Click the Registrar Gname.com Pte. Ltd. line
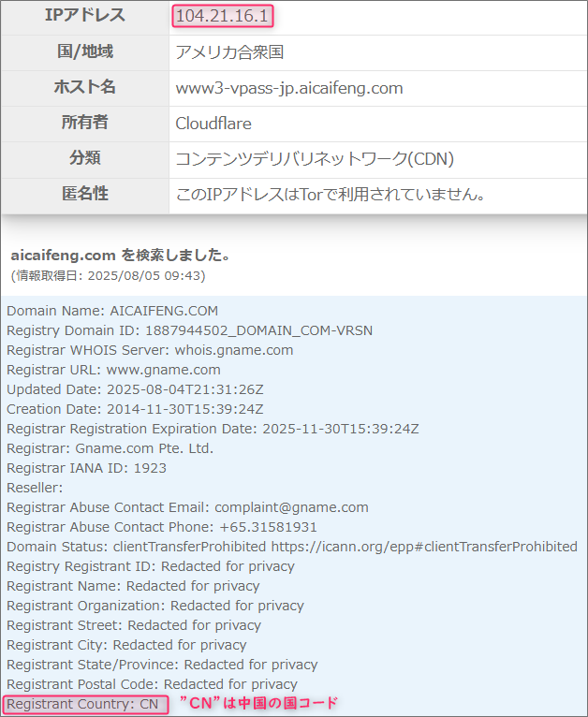588x717 pixels. pos(110,448)
